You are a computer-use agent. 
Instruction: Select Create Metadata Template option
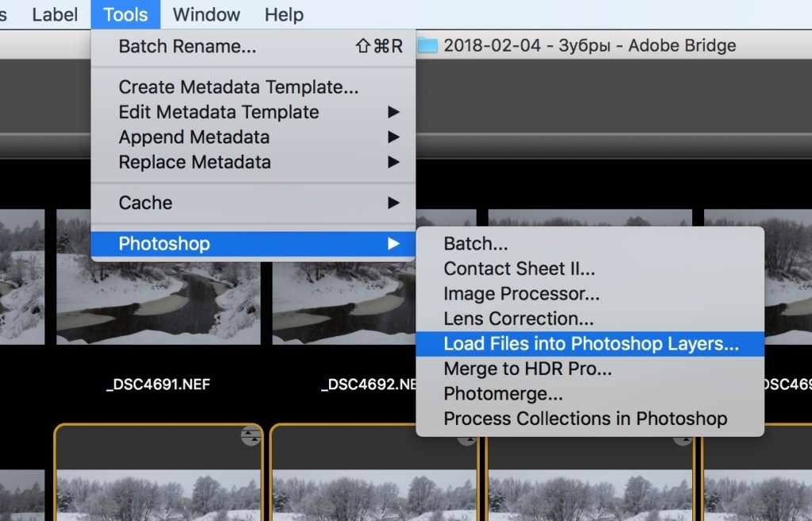tap(238, 87)
